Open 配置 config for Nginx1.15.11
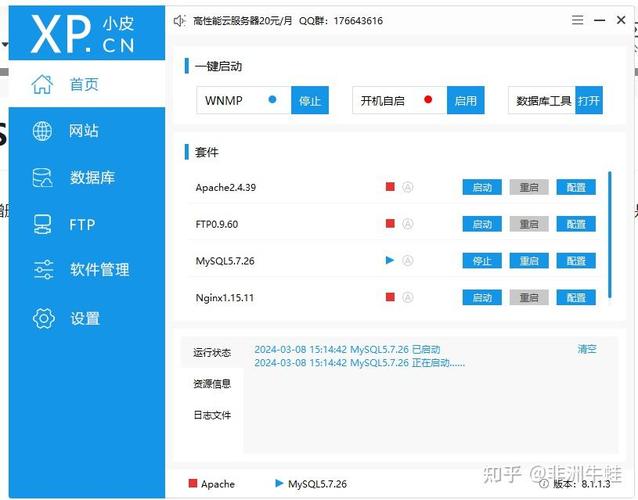This screenshot has width=638, height=500. (576, 297)
